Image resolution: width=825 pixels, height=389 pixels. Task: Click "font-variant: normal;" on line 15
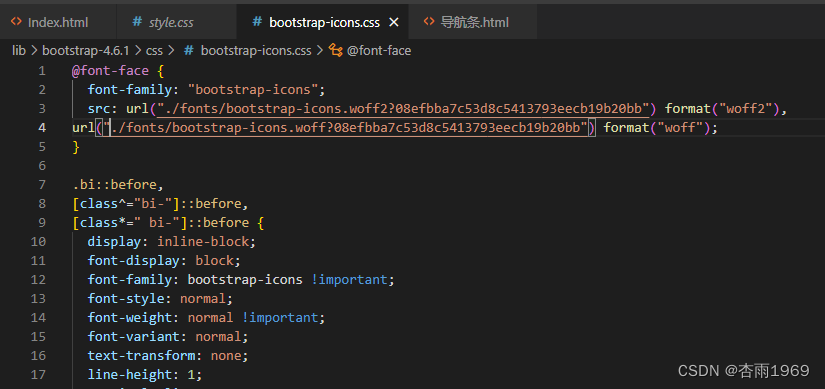(x=168, y=336)
